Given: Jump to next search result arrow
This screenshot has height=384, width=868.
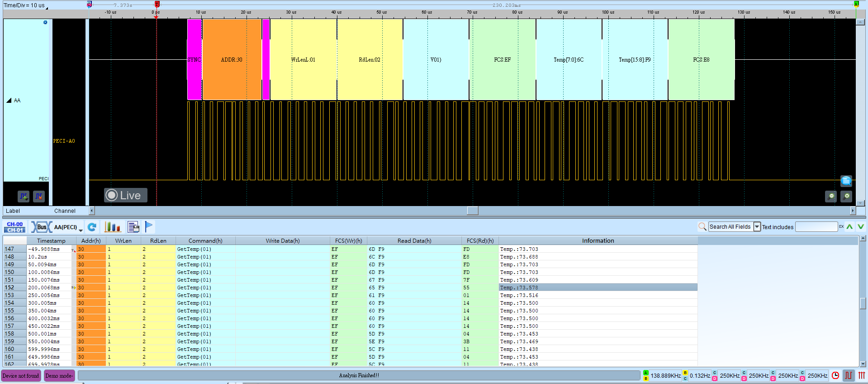Looking at the screenshot, I should click(860, 226).
